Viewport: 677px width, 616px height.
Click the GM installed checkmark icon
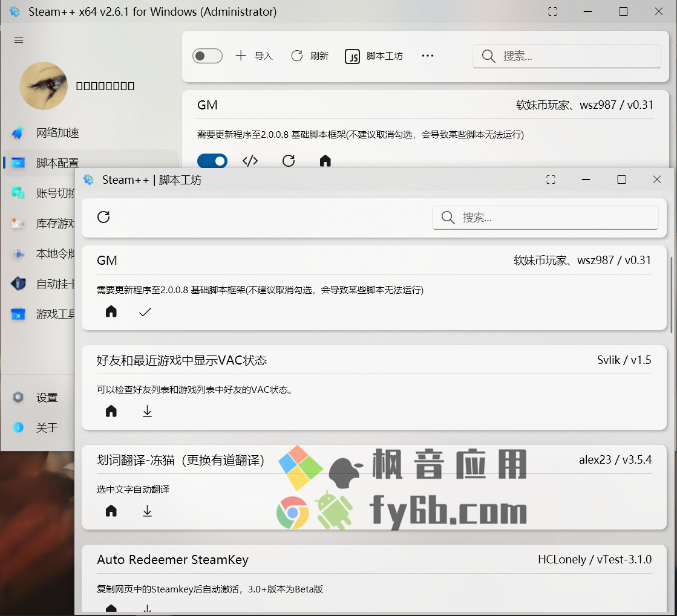pyautogui.click(x=145, y=312)
